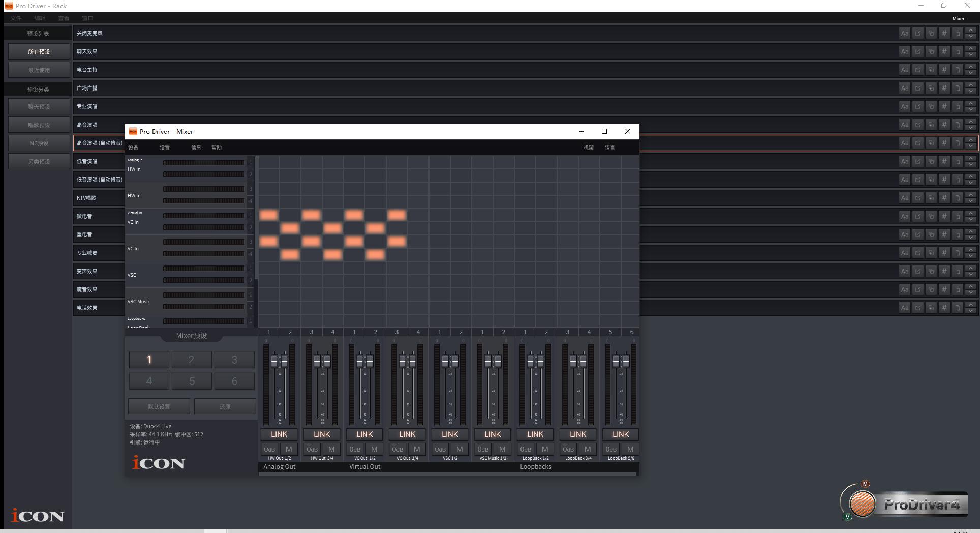Open the 语言 menu in Mixer window

click(x=610, y=147)
